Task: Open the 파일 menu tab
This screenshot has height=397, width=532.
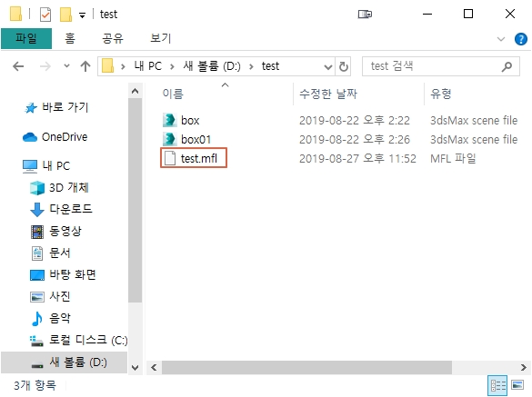Action: coord(26,38)
